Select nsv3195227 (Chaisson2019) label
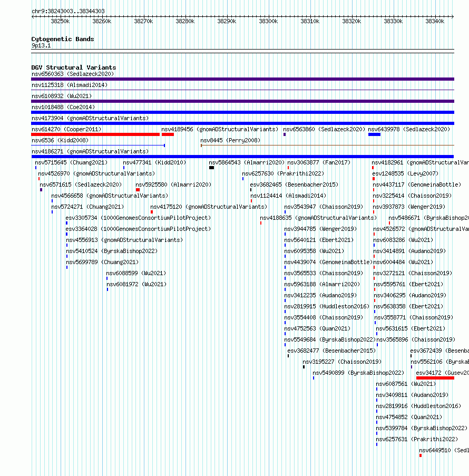The image size is (469, 476). click(x=342, y=362)
